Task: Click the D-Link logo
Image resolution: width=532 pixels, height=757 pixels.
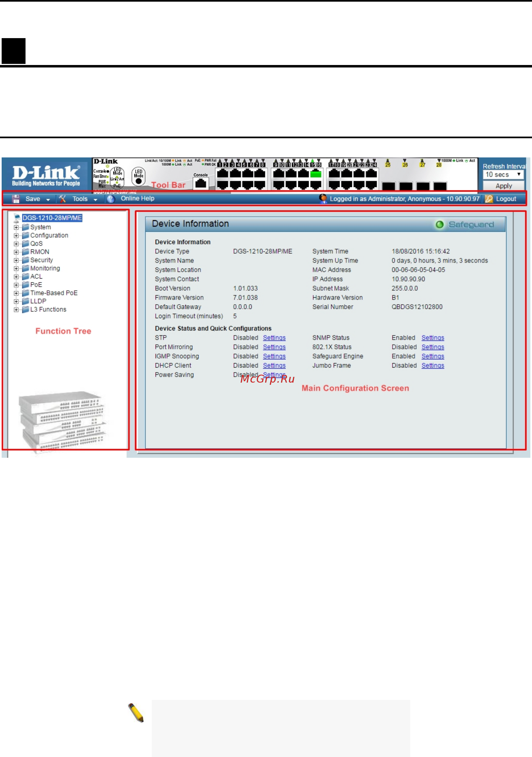Action: click(x=46, y=176)
